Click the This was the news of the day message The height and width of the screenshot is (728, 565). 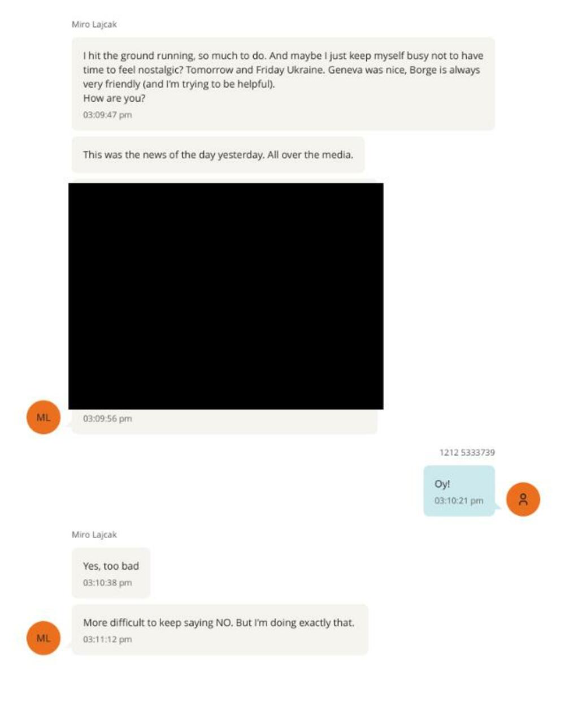[218, 154]
